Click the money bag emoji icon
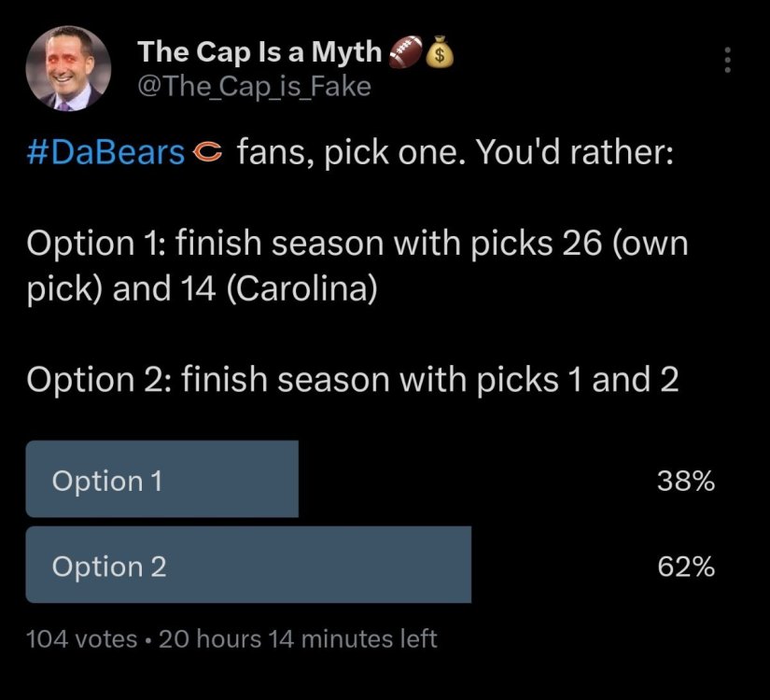Image resolution: width=770 pixels, height=700 pixels. click(439, 54)
